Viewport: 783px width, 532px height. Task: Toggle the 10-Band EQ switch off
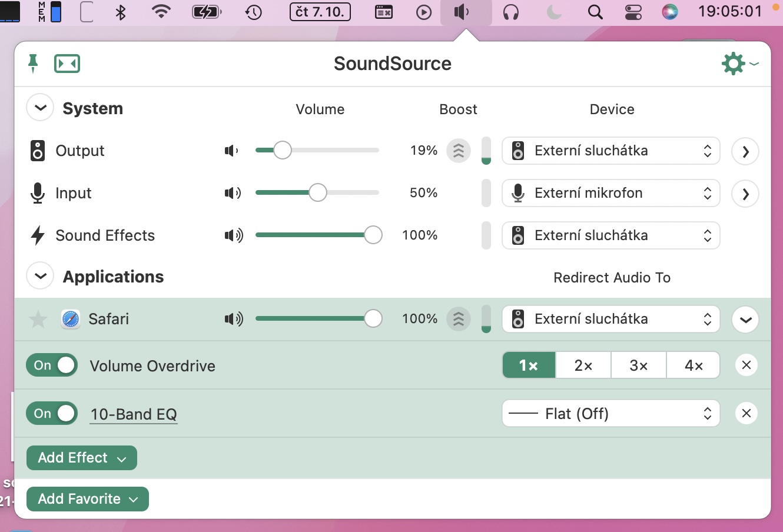click(x=52, y=413)
